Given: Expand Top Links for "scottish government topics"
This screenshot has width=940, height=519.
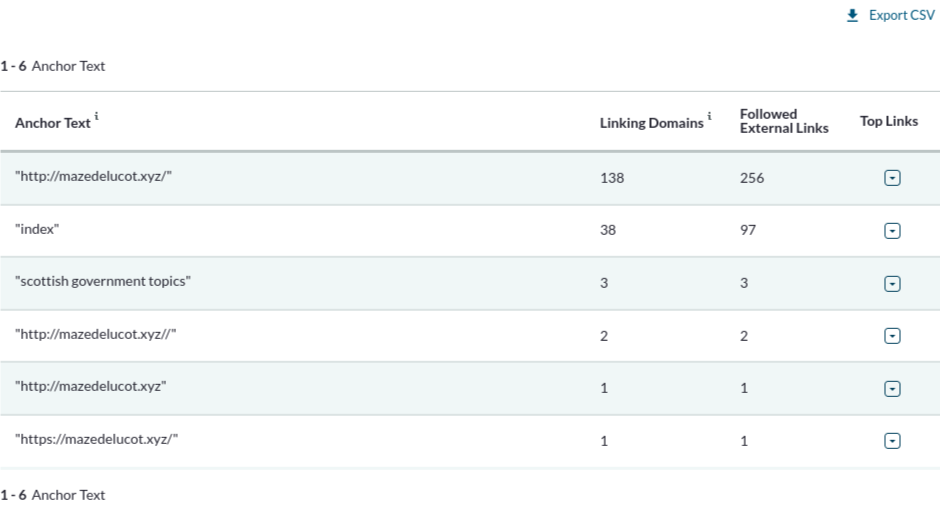Looking at the screenshot, I should click(892, 283).
